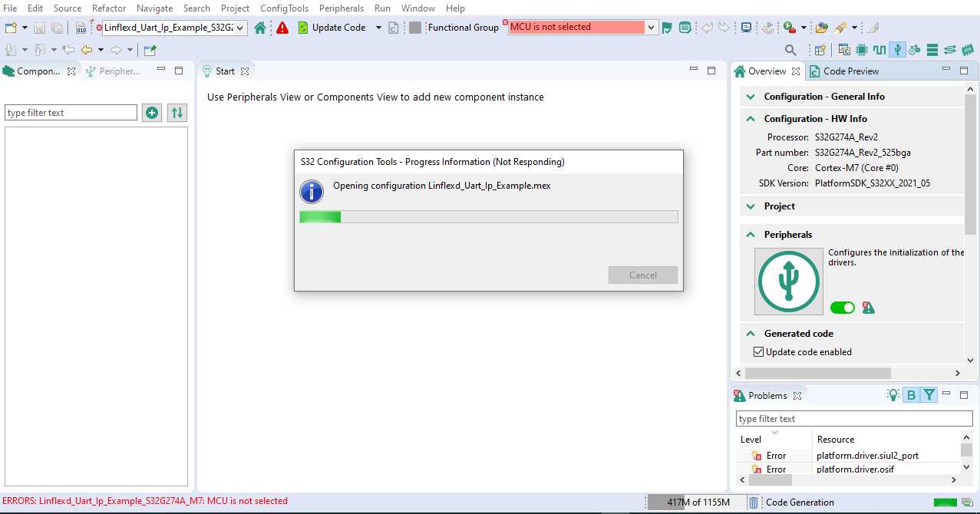Collapse the Generated code section
Viewport: 980px width, 514px height.
click(x=751, y=334)
